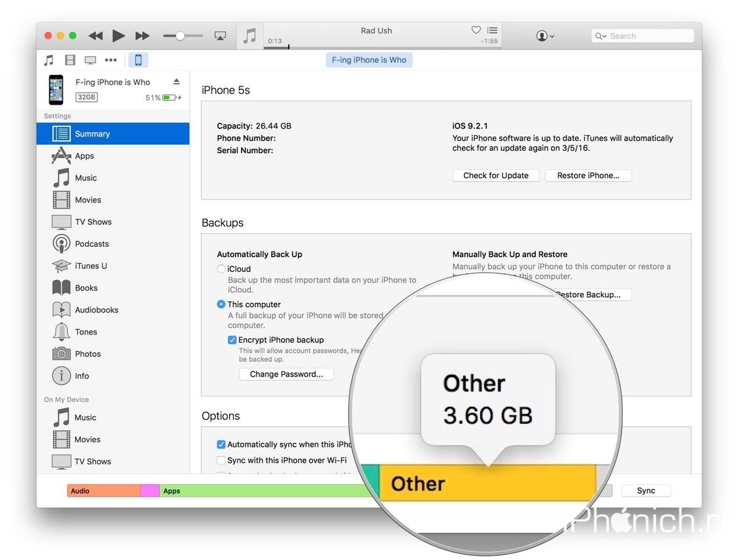The height and width of the screenshot is (560, 739).
Task: Click the pink storage bar segment
Action: coord(150,490)
